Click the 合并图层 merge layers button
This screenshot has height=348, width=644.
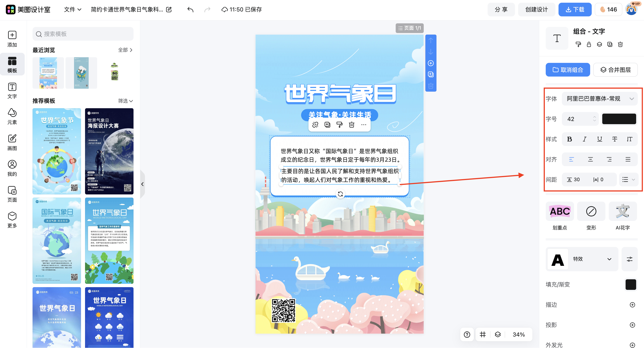coord(615,70)
